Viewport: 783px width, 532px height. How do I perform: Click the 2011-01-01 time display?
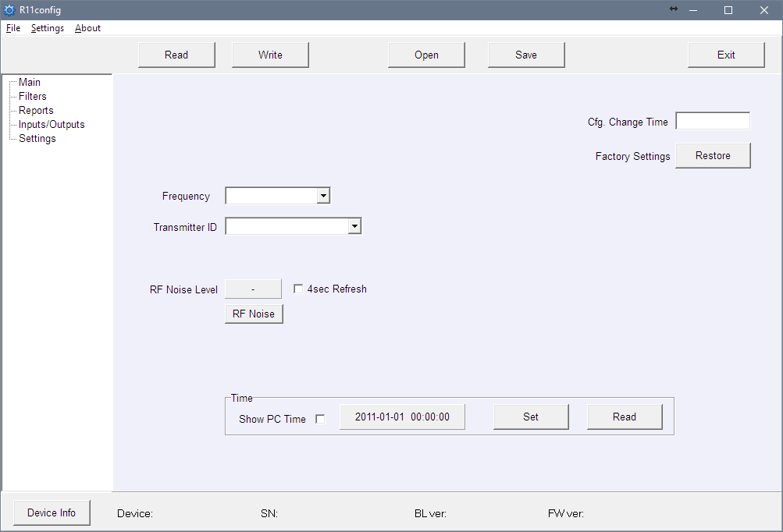click(x=402, y=417)
